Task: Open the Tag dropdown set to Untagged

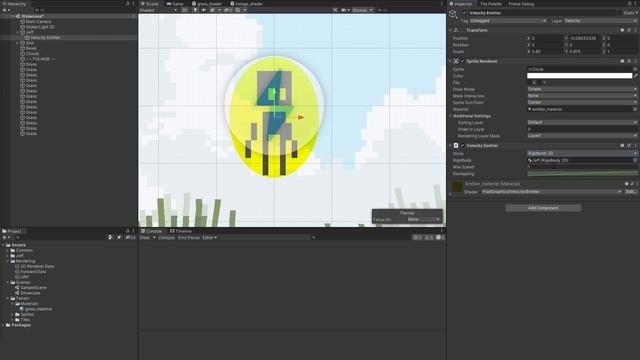Action: click(x=508, y=20)
